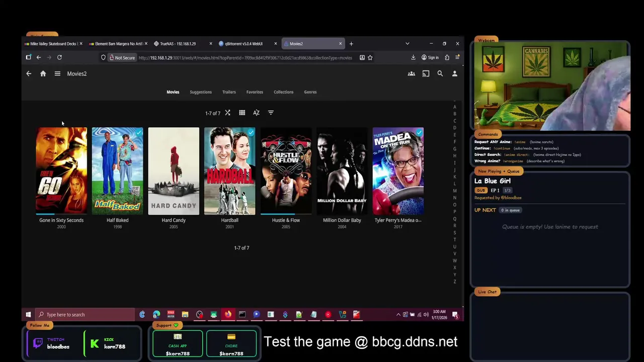Open the filter options icon
644x362 pixels.
click(271, 113)
